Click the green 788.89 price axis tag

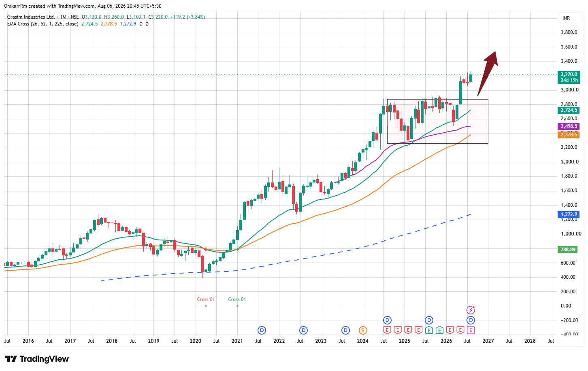(x=568, y=250)
